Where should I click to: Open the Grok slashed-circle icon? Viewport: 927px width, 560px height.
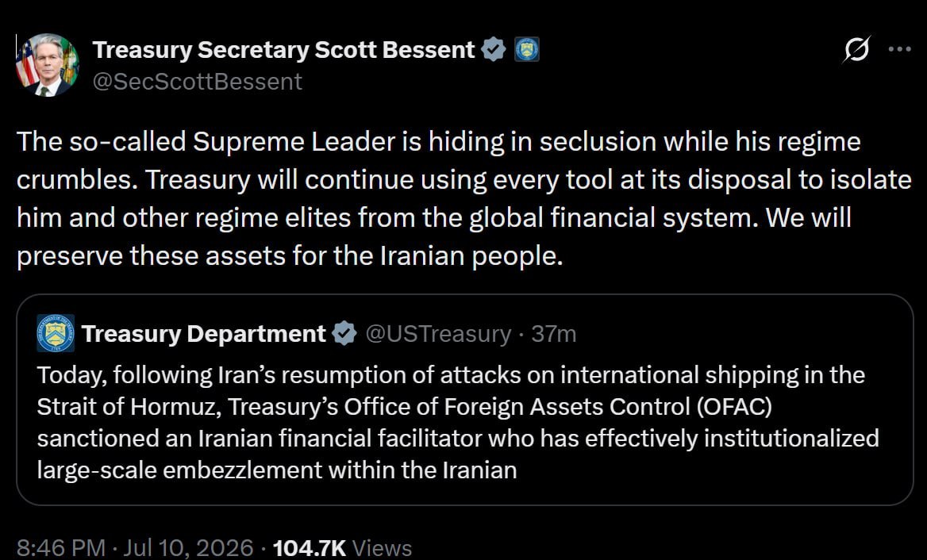point(856,49)
